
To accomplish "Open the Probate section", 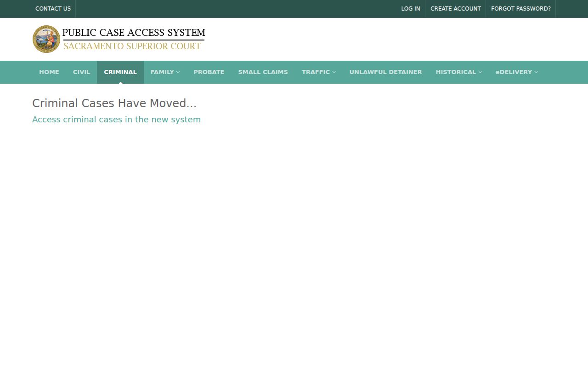I will click(x=209, y=72).
